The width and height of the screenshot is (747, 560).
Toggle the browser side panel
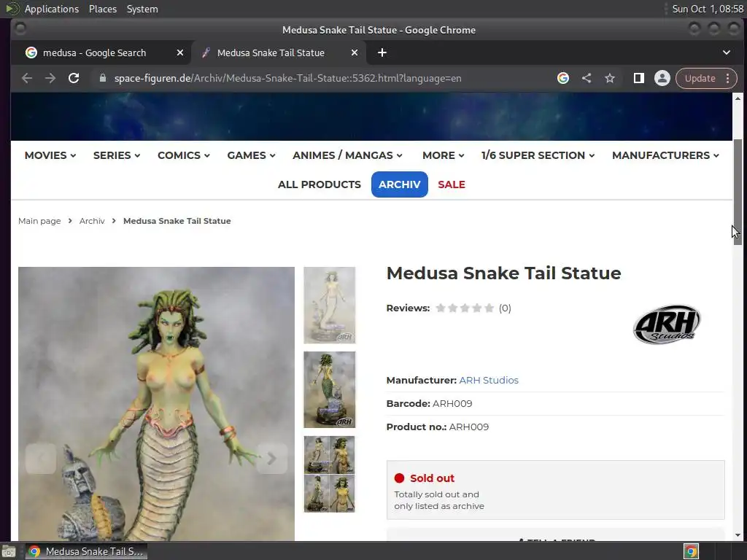[x=639, y=78]
